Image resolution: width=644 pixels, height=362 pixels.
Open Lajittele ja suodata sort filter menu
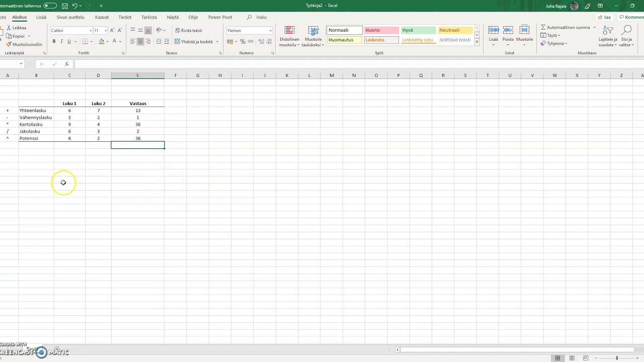point(607,36)
